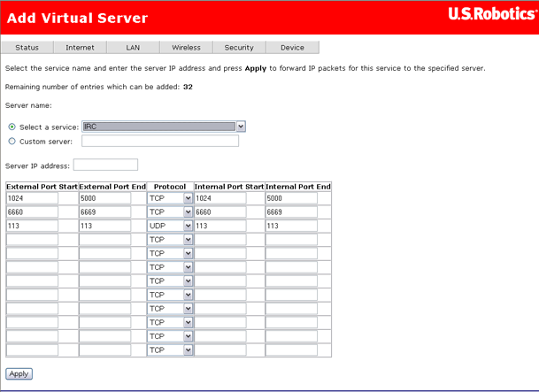Open the Device tab
This screenshot has width=539, height=392.
click(x=292, y=48)
